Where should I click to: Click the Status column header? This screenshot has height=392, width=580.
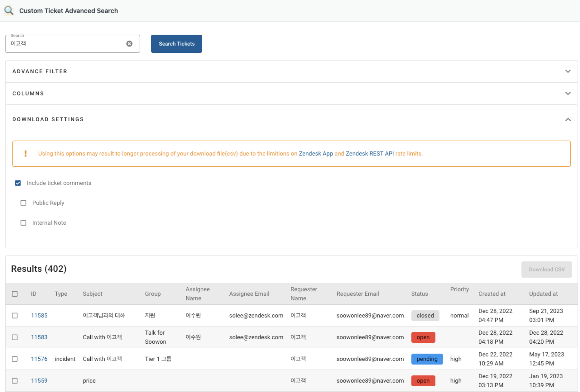(x=419, y=294)
